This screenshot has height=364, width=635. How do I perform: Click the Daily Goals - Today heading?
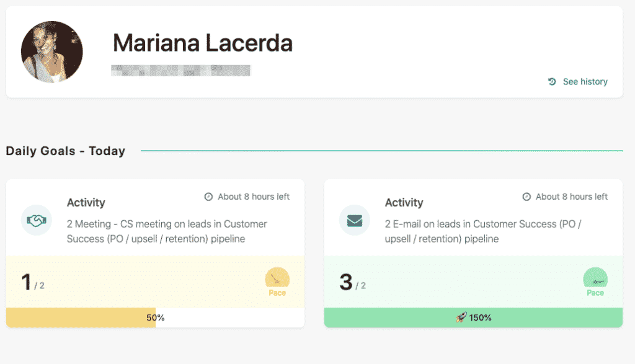click(66, 151)
